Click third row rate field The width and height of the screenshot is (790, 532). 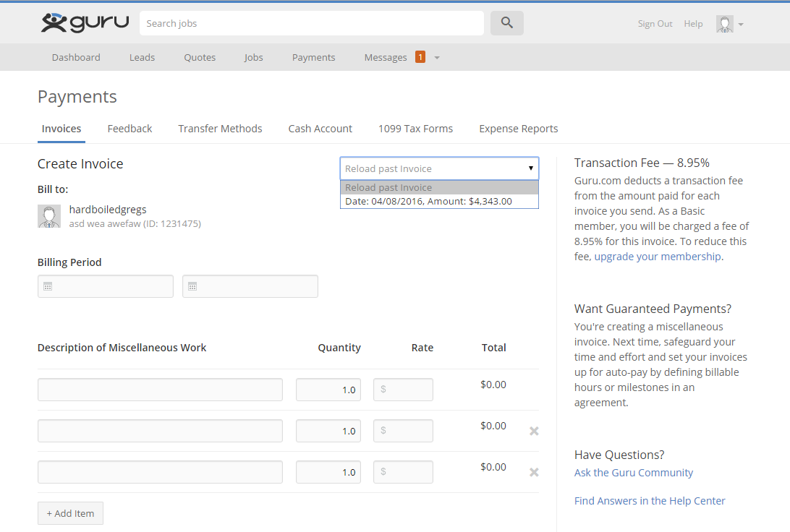pyautogui.click(x=403, y=472)
